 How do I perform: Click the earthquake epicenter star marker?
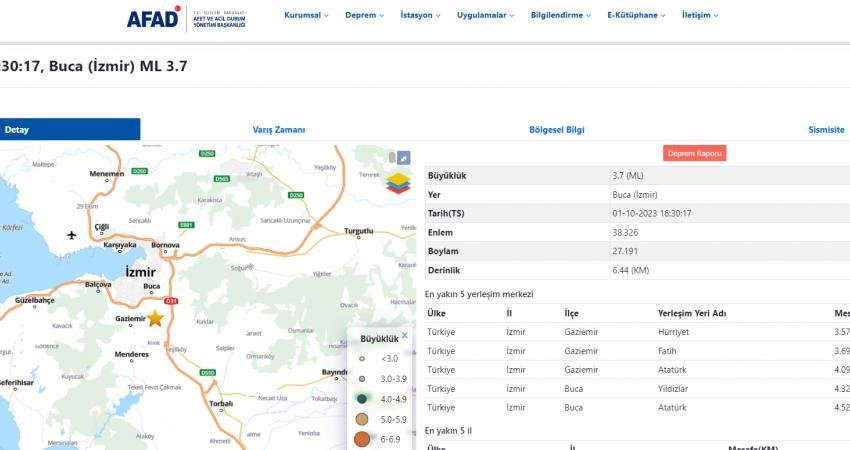(155, 318)
